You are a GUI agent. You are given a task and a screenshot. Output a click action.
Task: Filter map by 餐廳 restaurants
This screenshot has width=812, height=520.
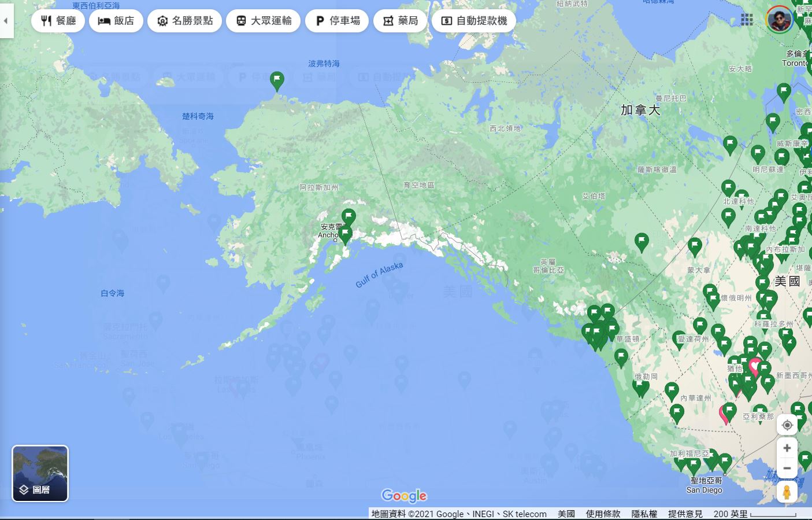(58, 21)
